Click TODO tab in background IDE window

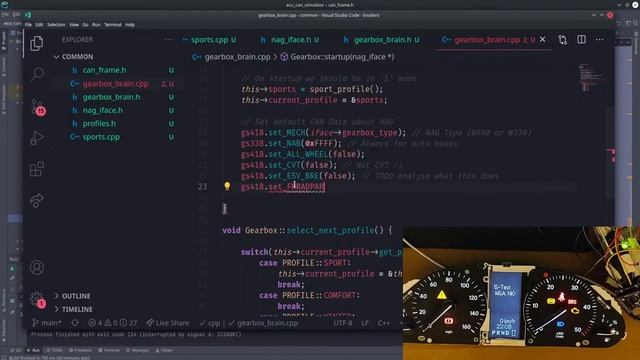click(55, 350)
